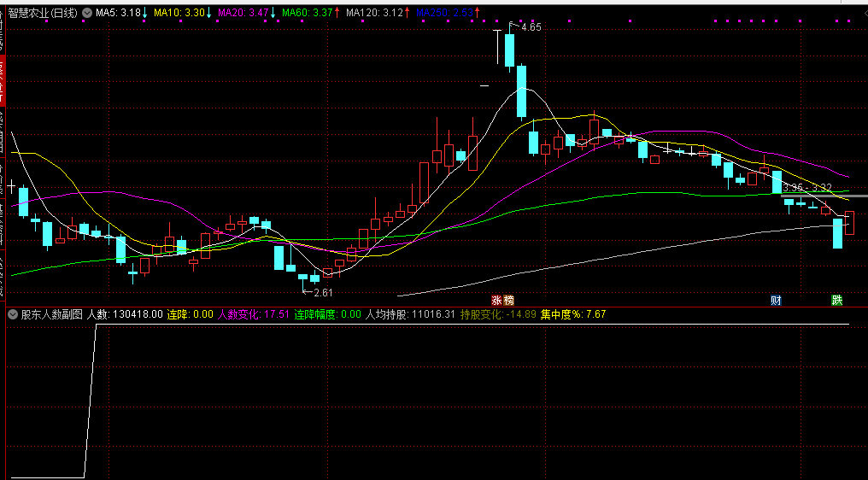Click the 人均持股: 11016.31 value
Viewport: 868px width, 480px height.
(x=410, y=314)
